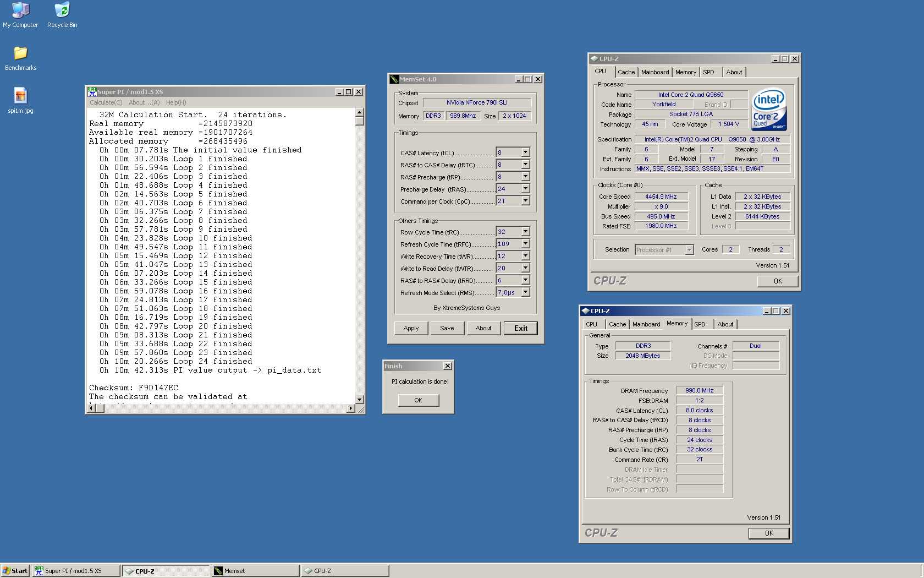This screenshot has width=924, height=578.
Task: Click the Intel Core 2 Quad logo
Action: click(769, 110)
